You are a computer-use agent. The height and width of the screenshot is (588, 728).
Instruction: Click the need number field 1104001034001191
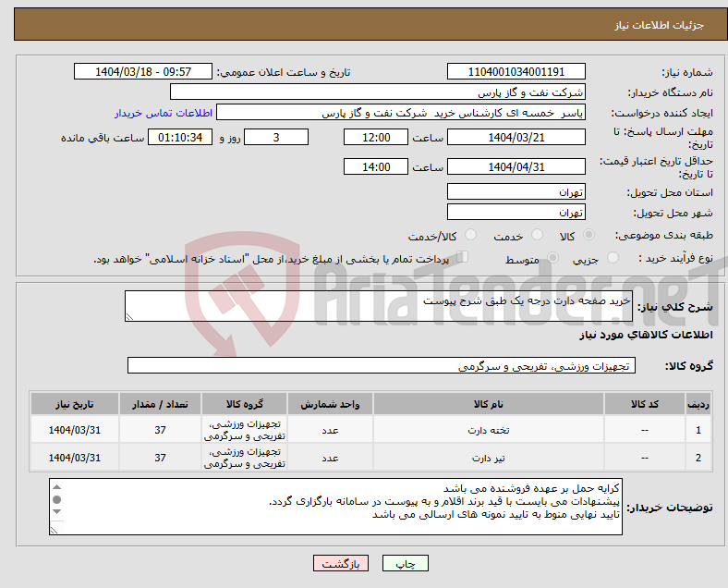pos(516,71)
